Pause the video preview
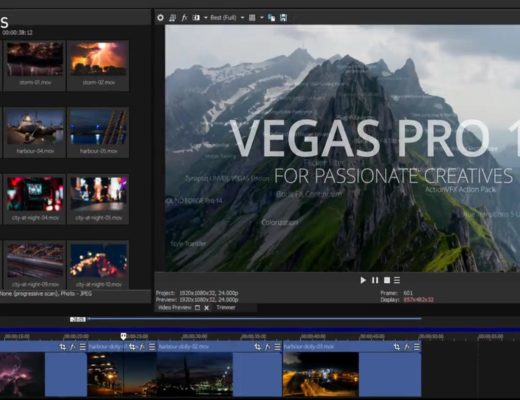 375,280
